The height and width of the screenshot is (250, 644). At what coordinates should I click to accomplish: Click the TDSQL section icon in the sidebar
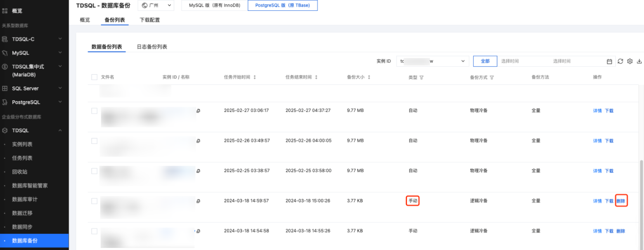coord(5,130)
